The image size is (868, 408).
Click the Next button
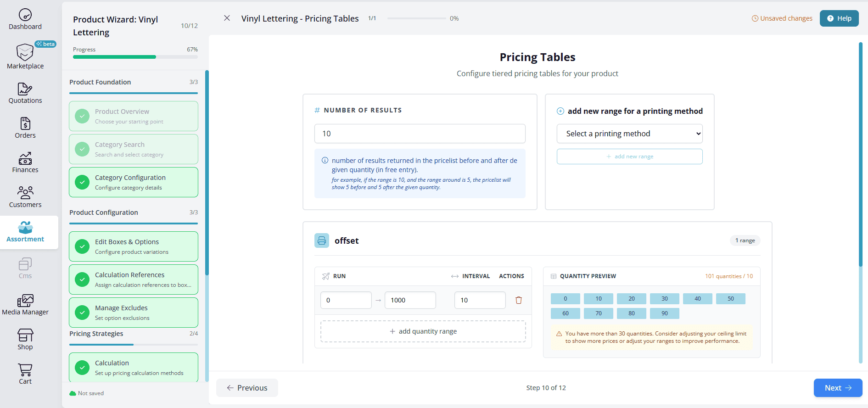pos(837,388)
